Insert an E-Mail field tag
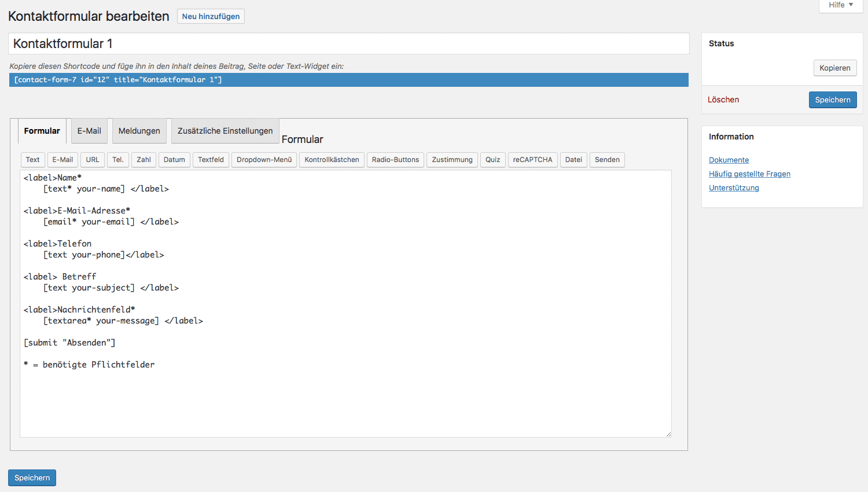The image size is (868, 492). (62, 160)
